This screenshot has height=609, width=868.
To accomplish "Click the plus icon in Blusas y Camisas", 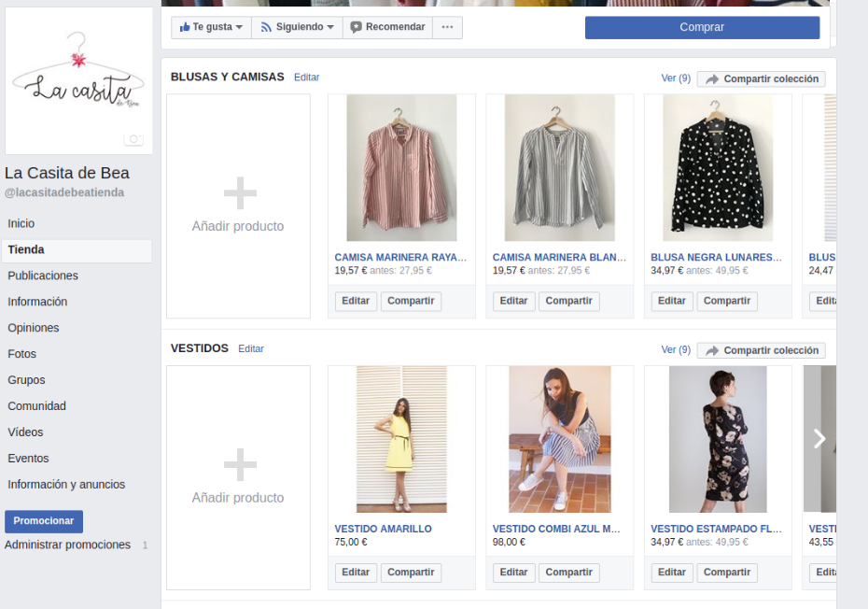I will [239, 194].
